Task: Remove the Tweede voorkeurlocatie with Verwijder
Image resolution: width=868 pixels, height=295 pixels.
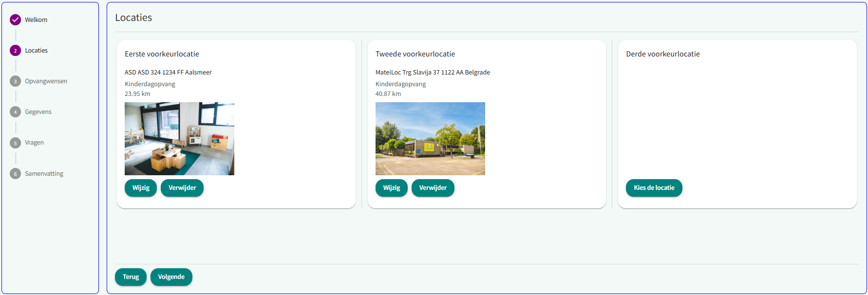Action: pyautogui.click(x=433, y=188)
